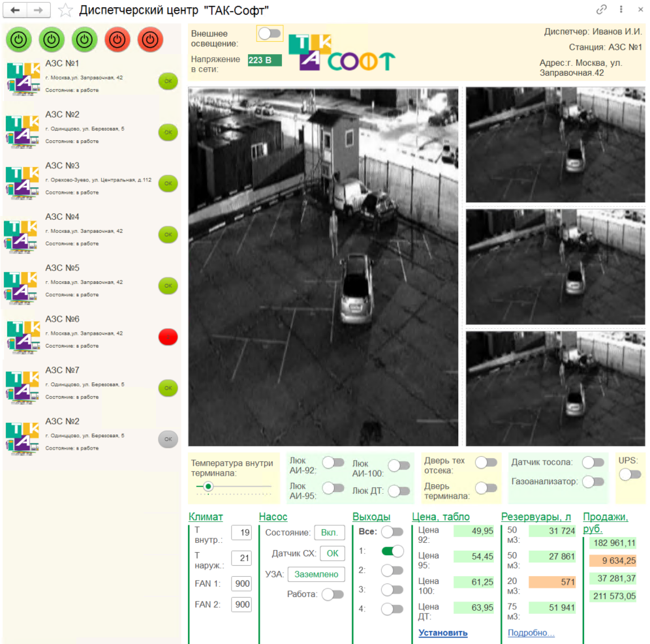
Task: Go forward with the right arrow button
Action: point(39,10)
